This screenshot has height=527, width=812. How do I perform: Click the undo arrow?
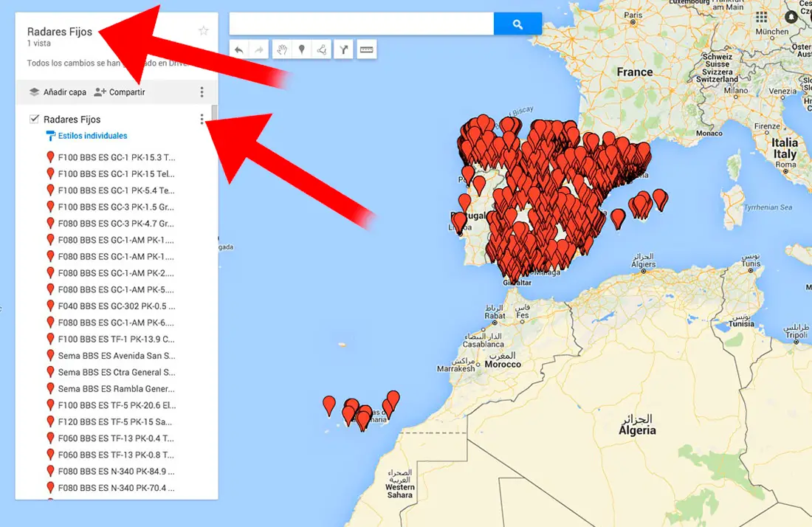coord(239,49)
